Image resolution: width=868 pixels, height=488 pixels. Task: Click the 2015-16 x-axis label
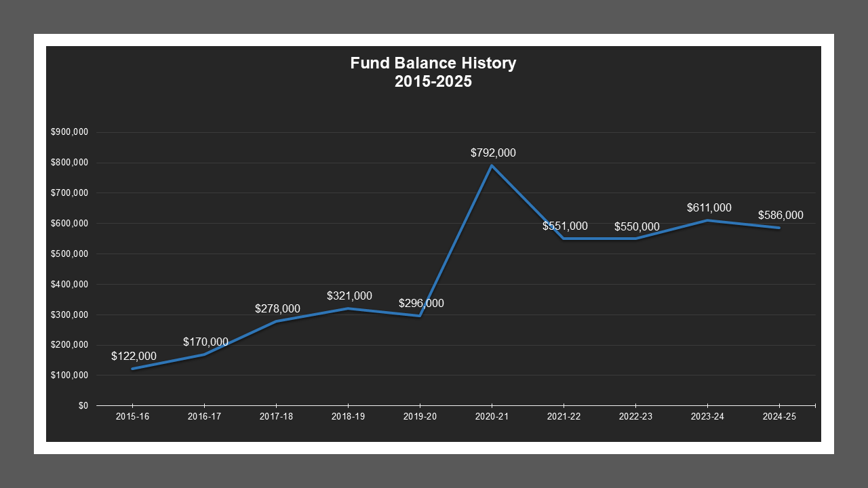pos(132,417)
